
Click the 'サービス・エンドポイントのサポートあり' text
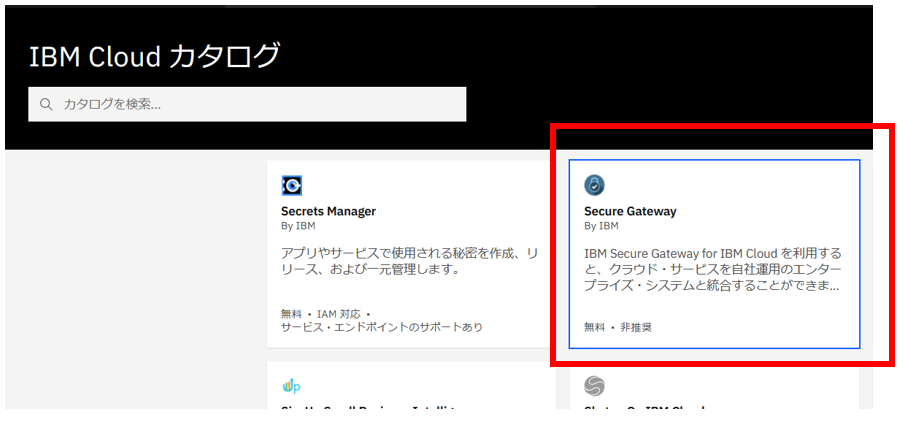pyautogui.click(x=382, y=327)
